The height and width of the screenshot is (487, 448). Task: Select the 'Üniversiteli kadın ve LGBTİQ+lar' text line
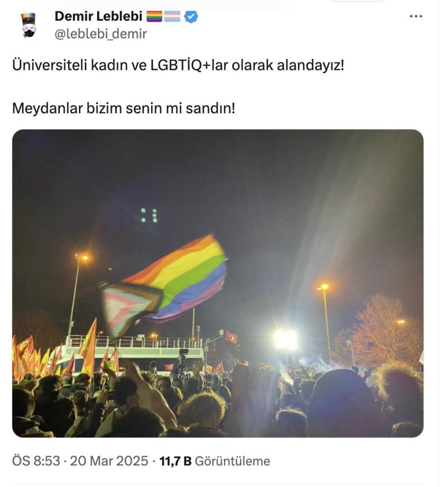point(178,65)
